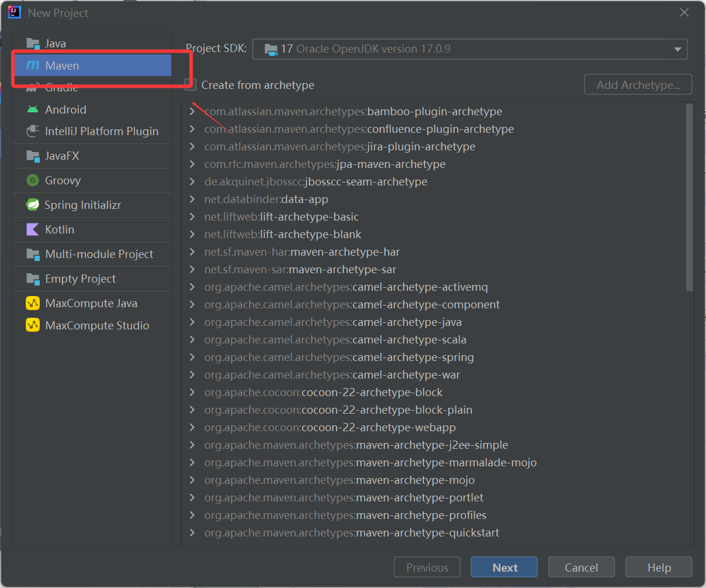Select camel-archetype-spring row

click(433, 357)
